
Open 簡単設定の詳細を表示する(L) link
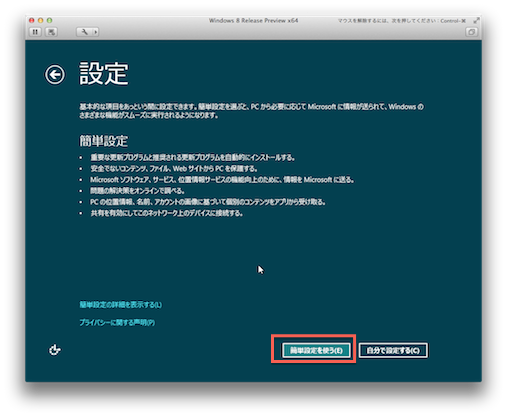tap(120, 305)
